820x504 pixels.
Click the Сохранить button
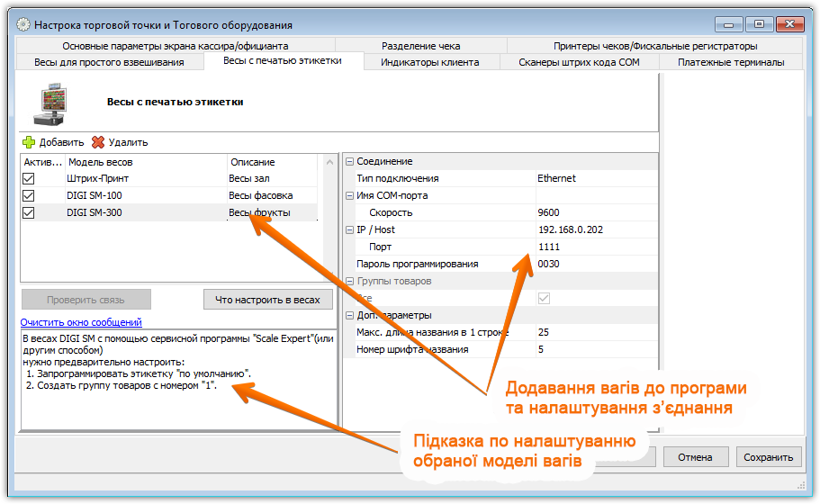click(768, 457)
